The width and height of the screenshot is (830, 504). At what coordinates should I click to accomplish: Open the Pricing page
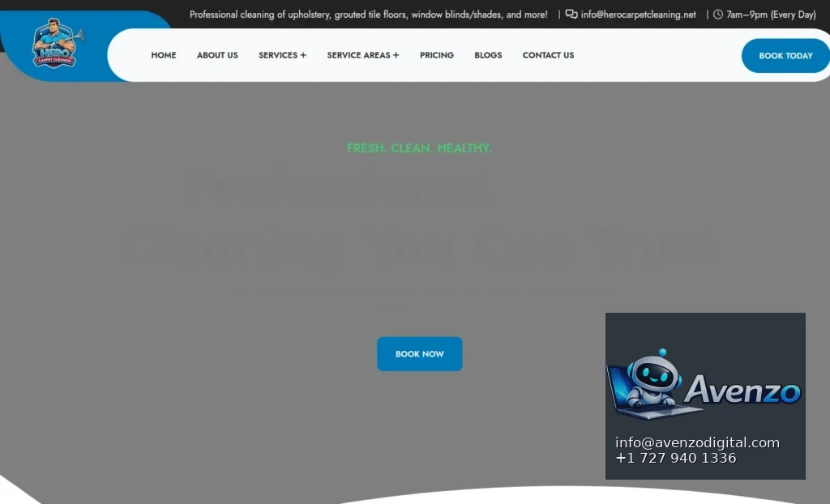click(437, 55)
